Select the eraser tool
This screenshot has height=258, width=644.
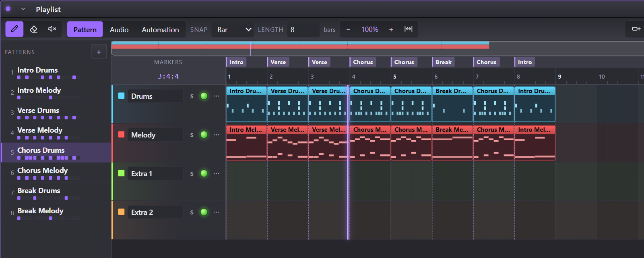(33, 29)
